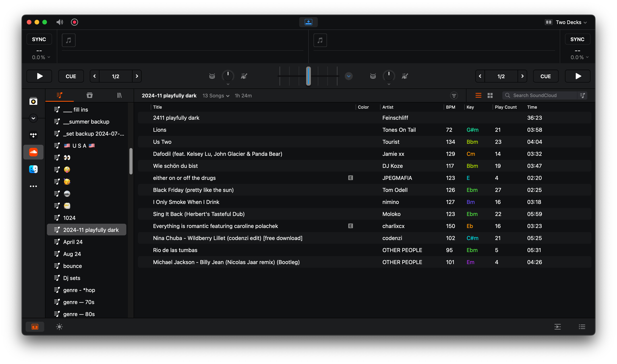Open the SoundCloud source in the sidebar
This screenshot has height=364, width=617.
click(33, 152)
